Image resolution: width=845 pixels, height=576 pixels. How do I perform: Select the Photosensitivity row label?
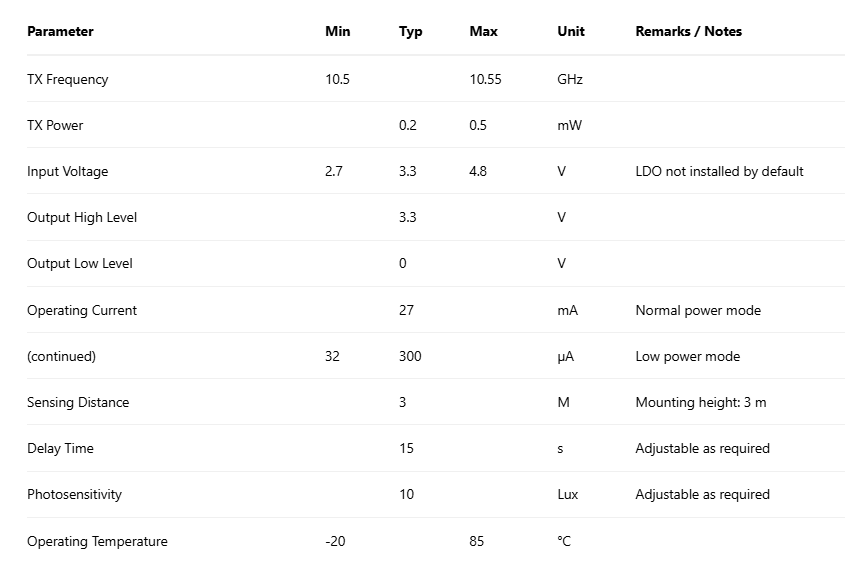74,494
